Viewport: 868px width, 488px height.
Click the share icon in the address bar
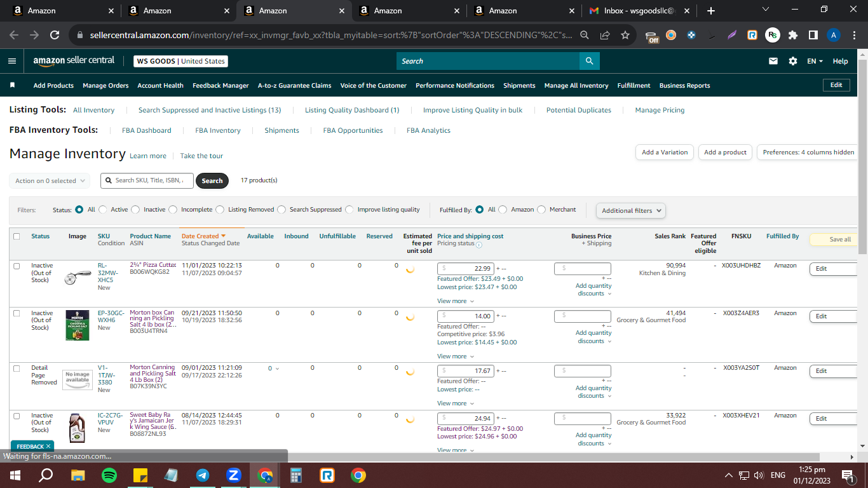(x=605, y=36)
